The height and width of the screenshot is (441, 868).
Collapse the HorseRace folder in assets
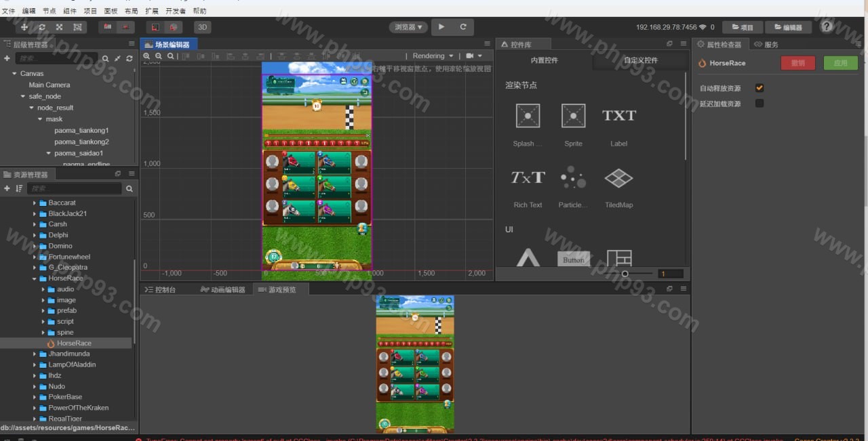35,278
